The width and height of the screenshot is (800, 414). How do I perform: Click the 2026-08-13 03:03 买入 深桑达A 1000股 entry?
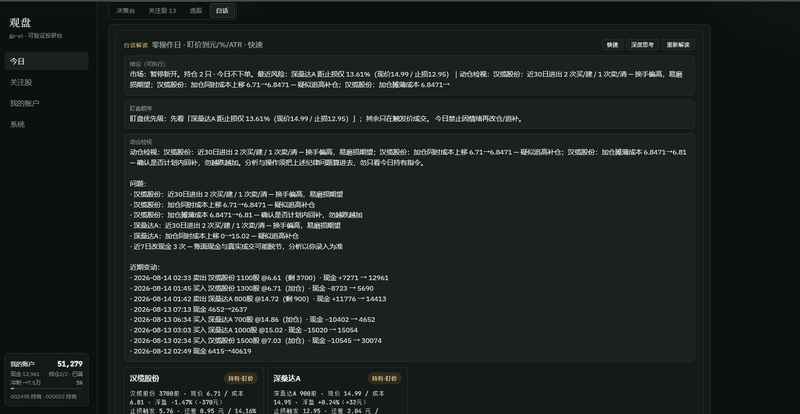pyautogui.click(x=243, y=330)
